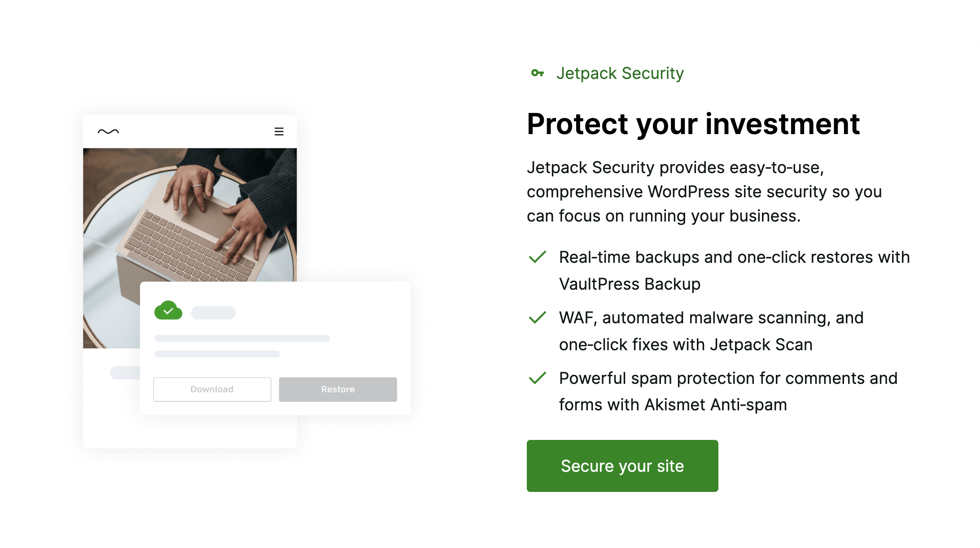Click the wavy logo in mockup header
The image size is (980, 548).
pos(108,131)
